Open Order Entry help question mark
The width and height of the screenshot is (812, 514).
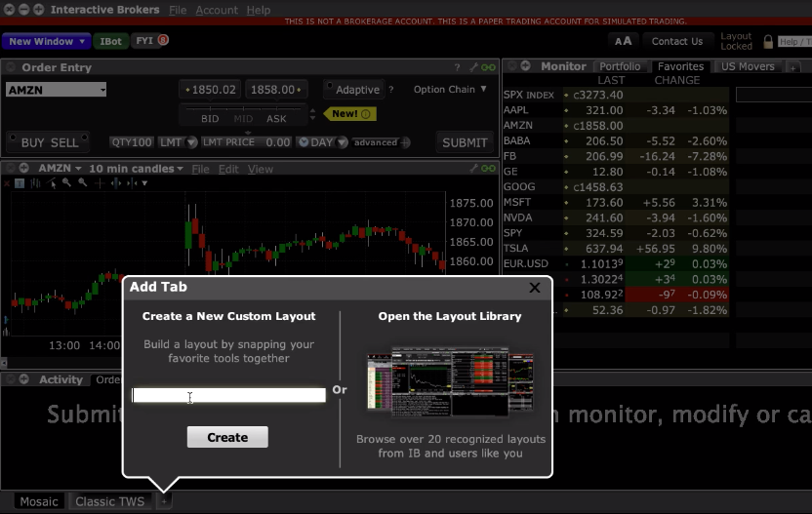tap(457, 67)
